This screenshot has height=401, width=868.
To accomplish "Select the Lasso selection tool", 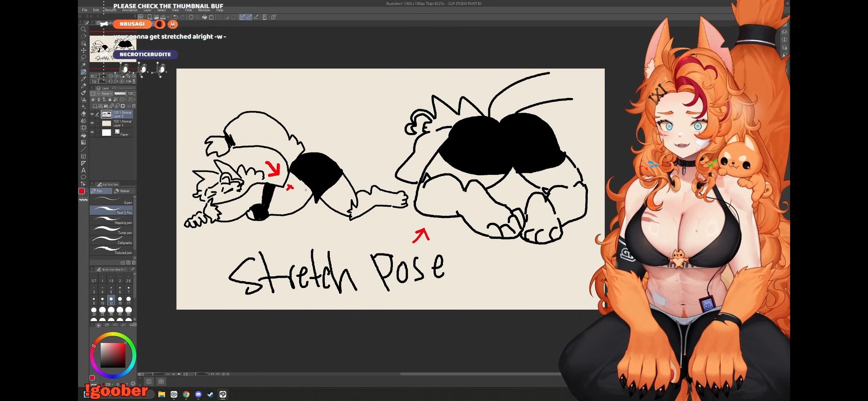I will (83, 57).
